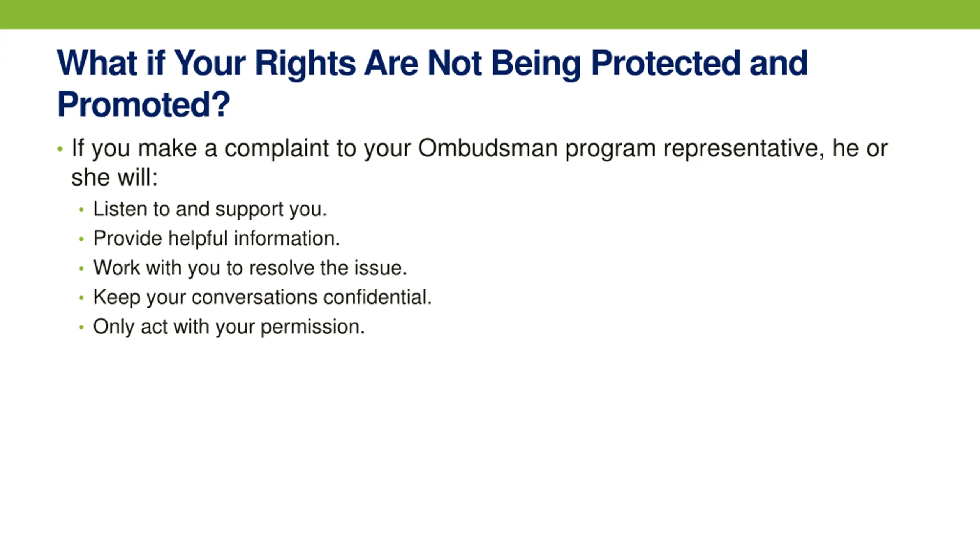Click 'Keep your conversations confidential.' line

262,297
